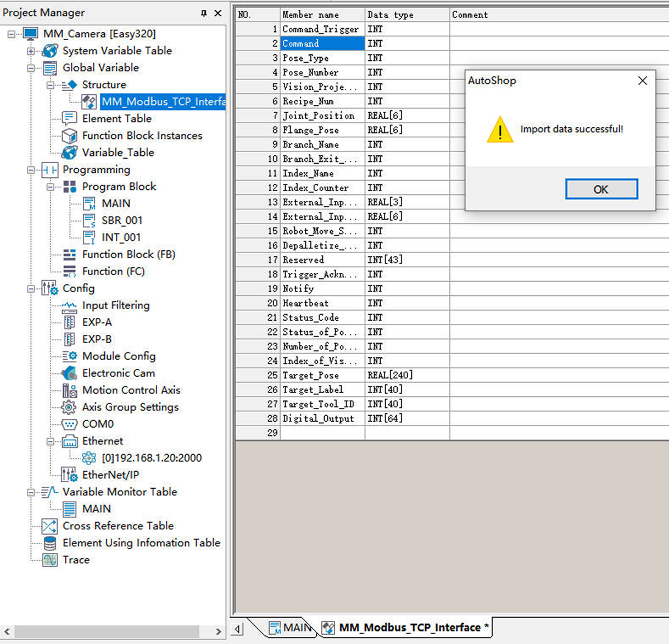Click the Cross Reference Table icon
The width and height of the screenshot is (669, 644).
pyautogui.click(x=50, y=526)
